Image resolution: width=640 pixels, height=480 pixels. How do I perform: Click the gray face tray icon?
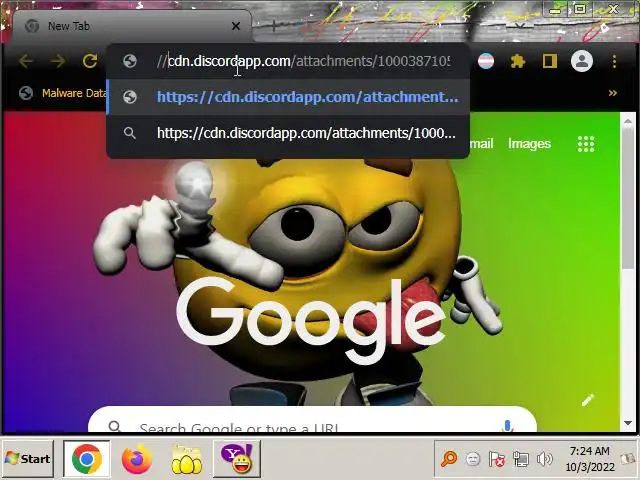[473, 459]
